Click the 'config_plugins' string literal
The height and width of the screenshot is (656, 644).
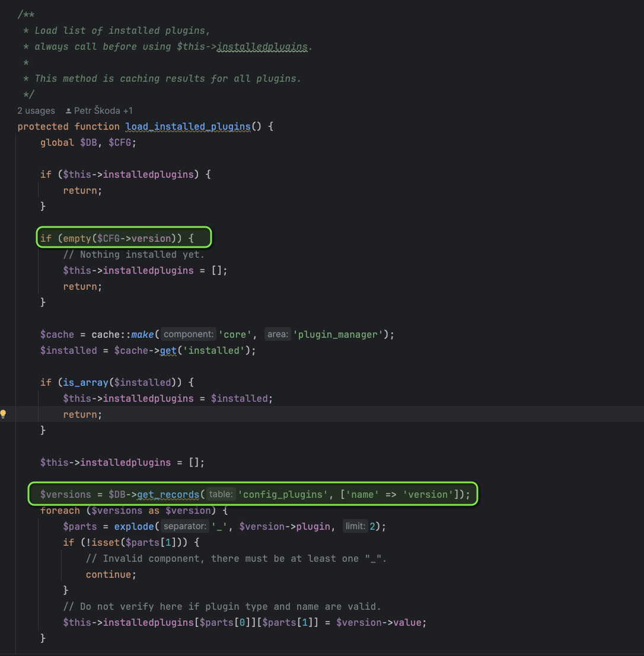283,494
